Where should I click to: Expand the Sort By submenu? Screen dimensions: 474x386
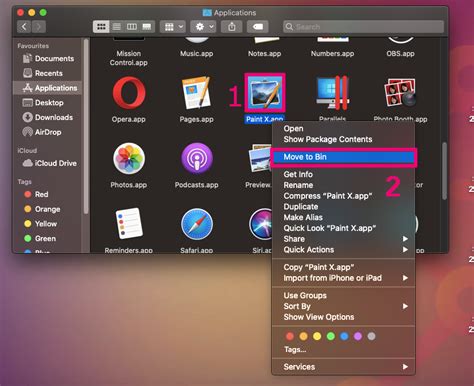pyautogui.click(x=343, y=306)
